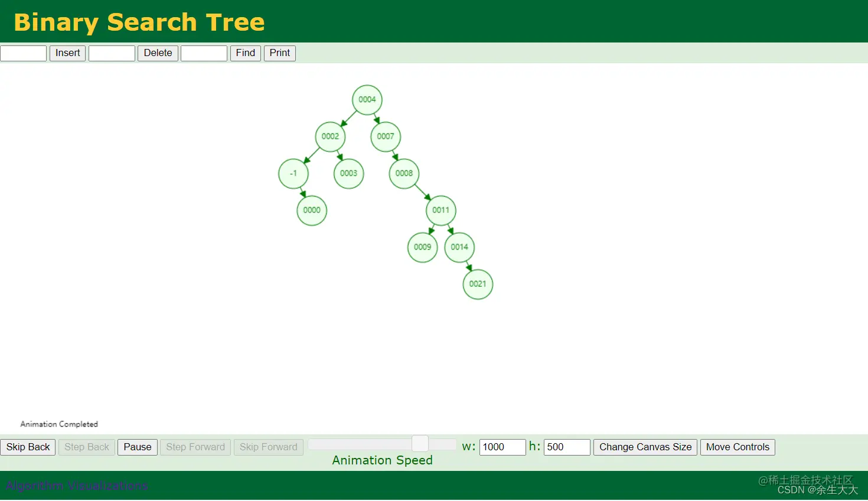
Task: Click the Skip Forward button
Action: (x=269, y=447)
